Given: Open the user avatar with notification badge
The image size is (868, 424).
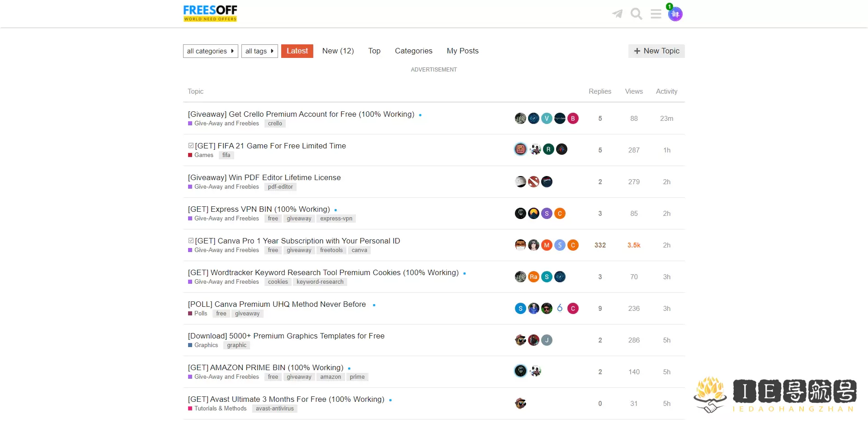Looking at the screenshot, I should pyautogui.click(x=675, y=14).
